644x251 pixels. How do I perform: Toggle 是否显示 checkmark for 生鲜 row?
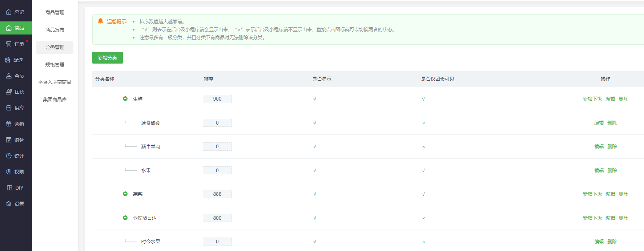click(315, 99)
